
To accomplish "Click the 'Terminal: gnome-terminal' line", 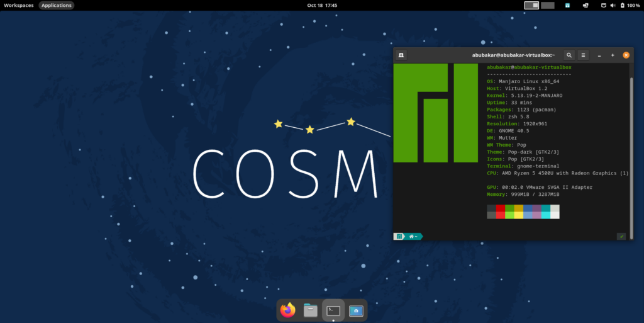I will pyautogui.click(x=523, y=166).
